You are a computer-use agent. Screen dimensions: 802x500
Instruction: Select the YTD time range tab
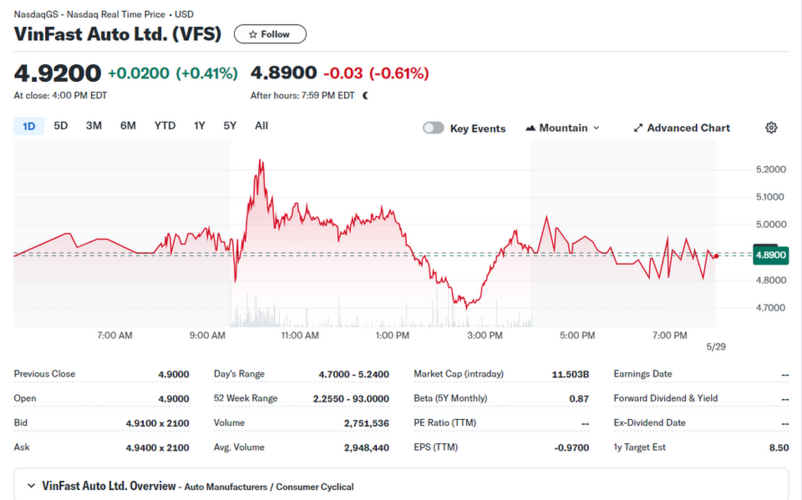pyautogui.click(x=165, y=126)
